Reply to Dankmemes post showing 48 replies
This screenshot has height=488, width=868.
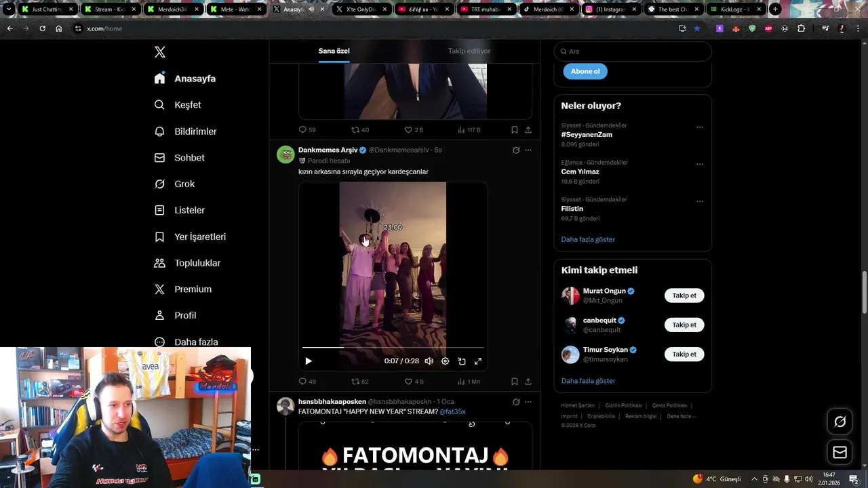click(307, 382)
